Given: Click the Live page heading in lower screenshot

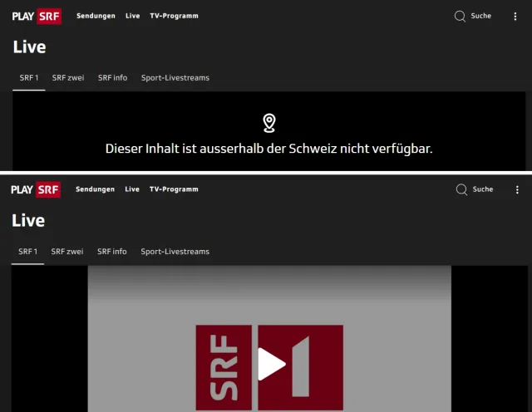Looking at the screenshot, I should 28,220.
